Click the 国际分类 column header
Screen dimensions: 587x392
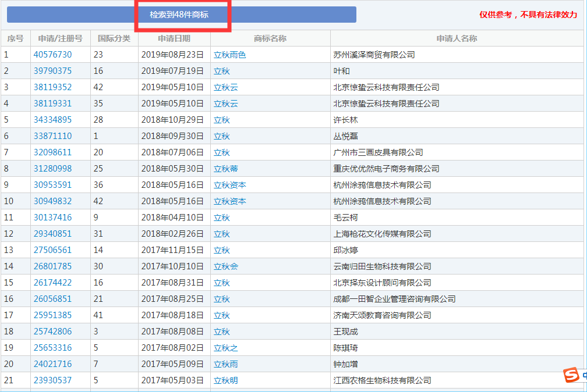click(x=114, y=38)
